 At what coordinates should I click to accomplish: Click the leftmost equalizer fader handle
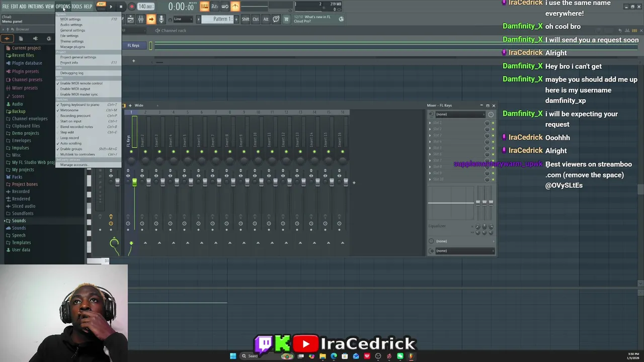[x=478, y=203]
